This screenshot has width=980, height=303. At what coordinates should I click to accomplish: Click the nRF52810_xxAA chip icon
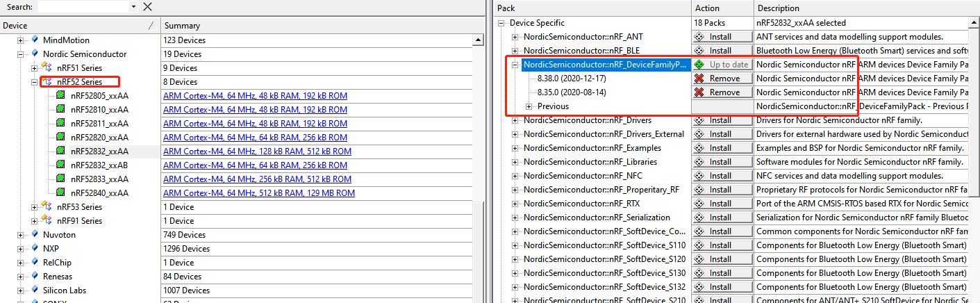pyautogui.click(x=62, y=110)
